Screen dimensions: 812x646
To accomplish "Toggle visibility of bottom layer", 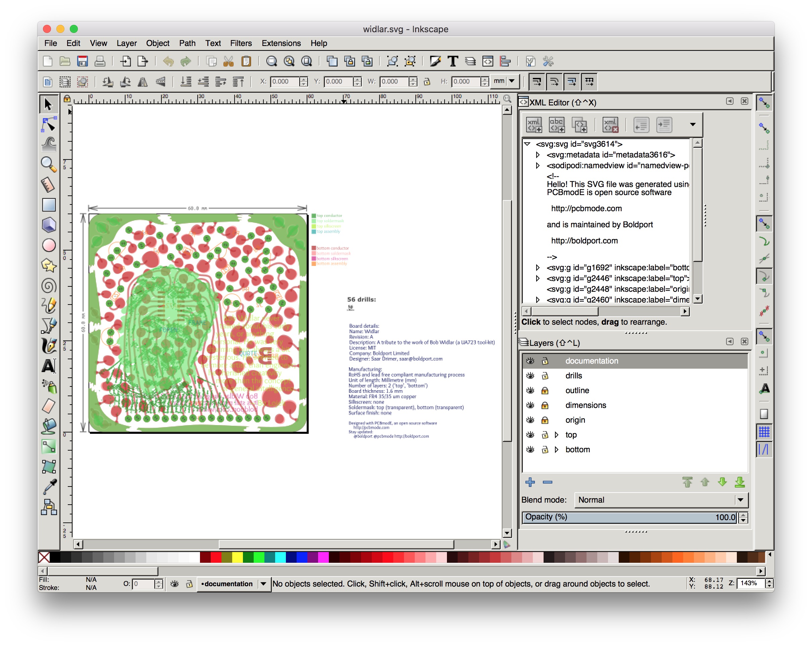I will 530,449.
